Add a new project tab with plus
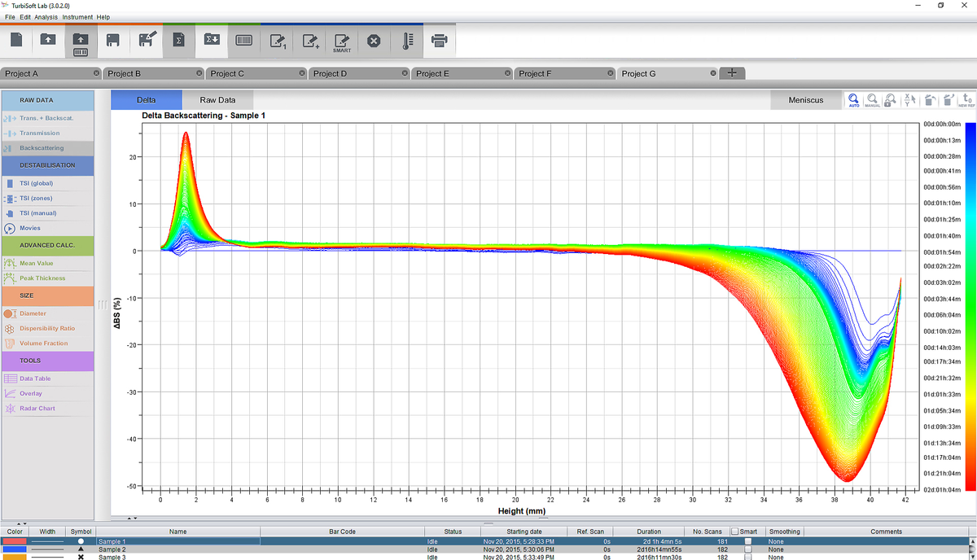 (732, 73)
